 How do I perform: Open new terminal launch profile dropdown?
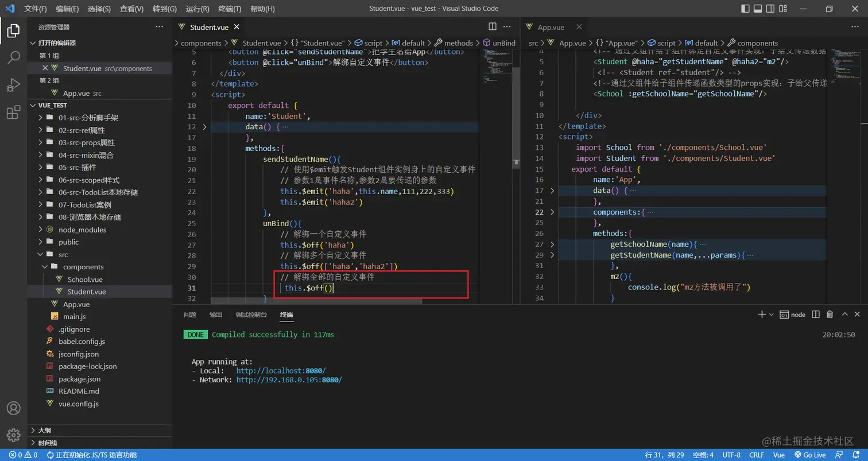772,315
